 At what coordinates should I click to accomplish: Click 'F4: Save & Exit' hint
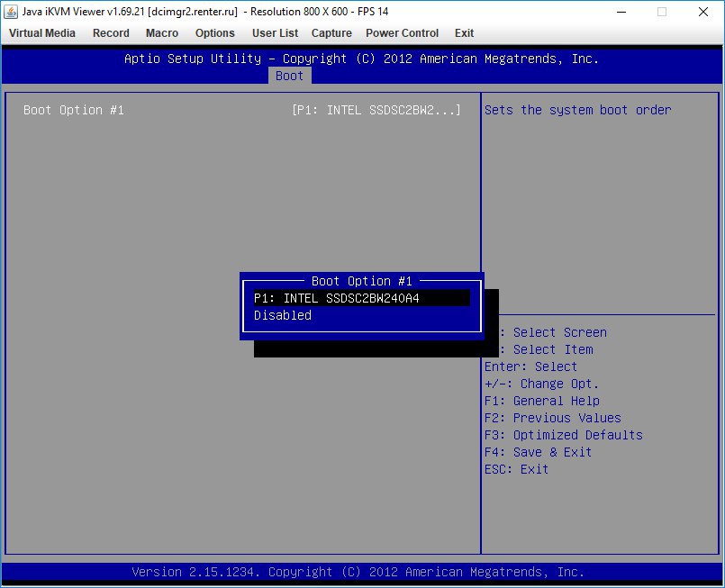tap(539, 452)
